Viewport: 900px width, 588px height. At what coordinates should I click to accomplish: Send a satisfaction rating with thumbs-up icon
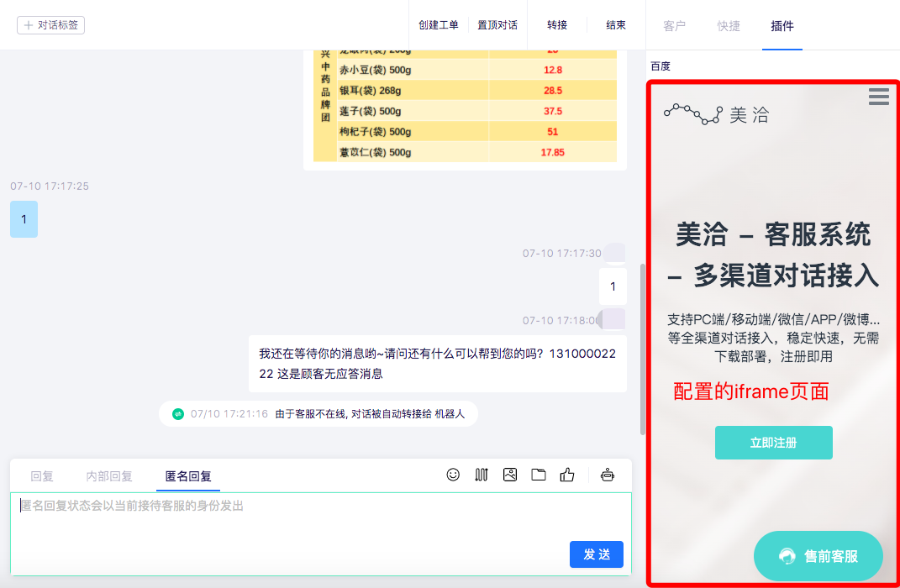(x=567, y=475)
